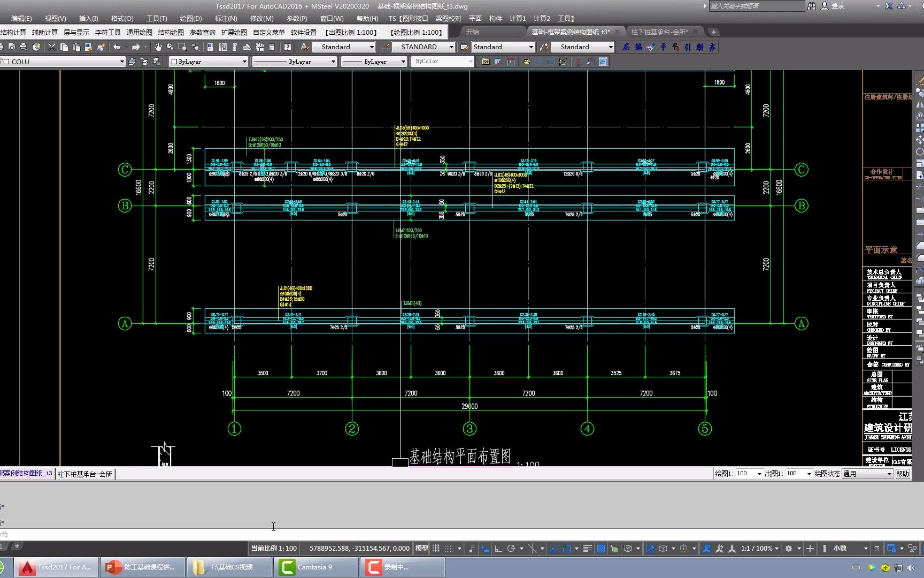Click the Workspace Switching gear icon
Image resolution: width=924 pixels, height=578 pixels.
tap(789, 549)
